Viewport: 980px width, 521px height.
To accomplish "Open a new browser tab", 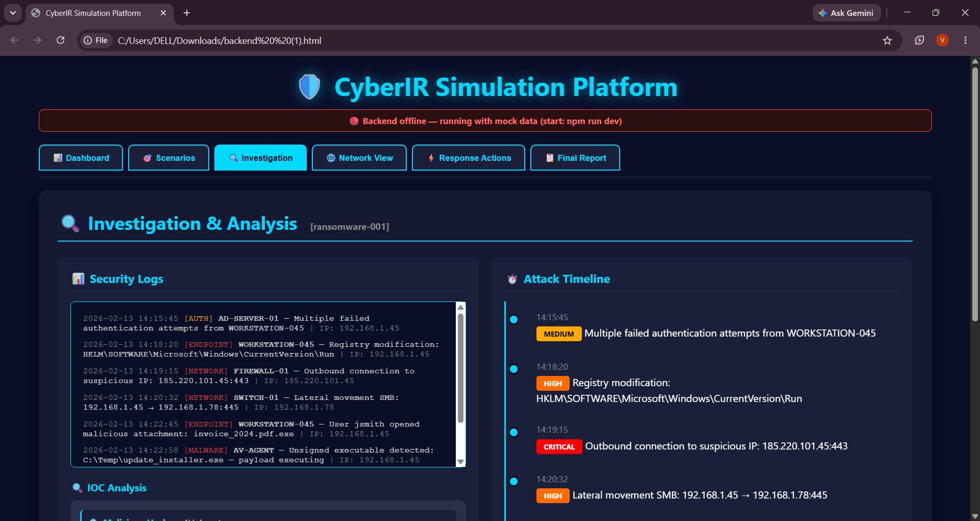I will pos(187,13).
